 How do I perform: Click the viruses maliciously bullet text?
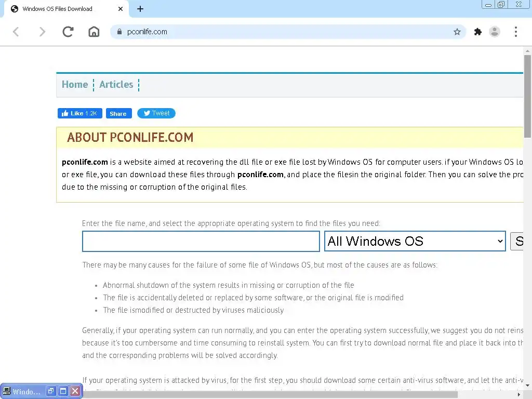(193, 310)
